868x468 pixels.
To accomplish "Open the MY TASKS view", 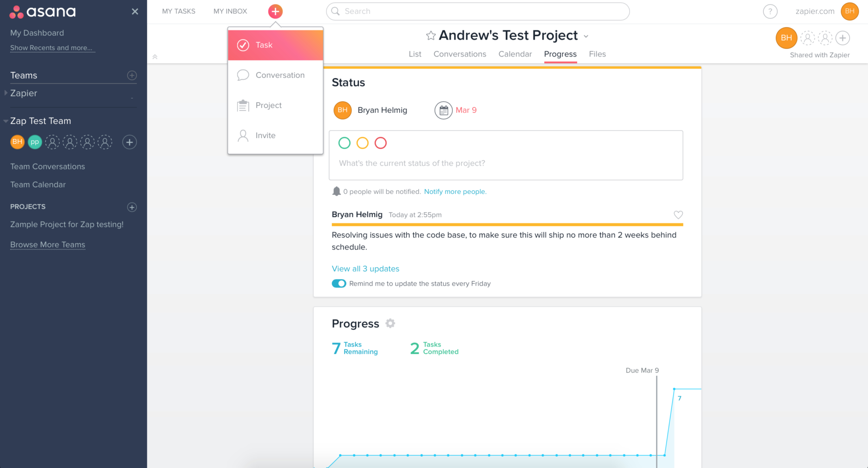I will click(x=178, y=11).
